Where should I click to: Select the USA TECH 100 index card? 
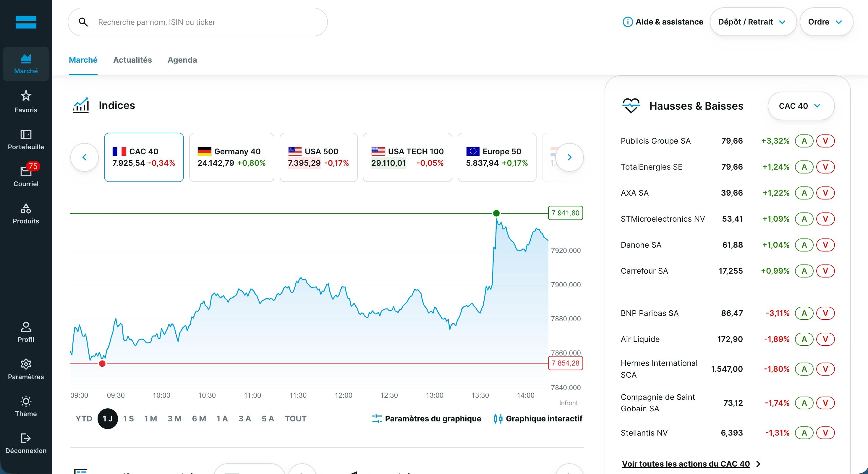[x=407, y=157]
